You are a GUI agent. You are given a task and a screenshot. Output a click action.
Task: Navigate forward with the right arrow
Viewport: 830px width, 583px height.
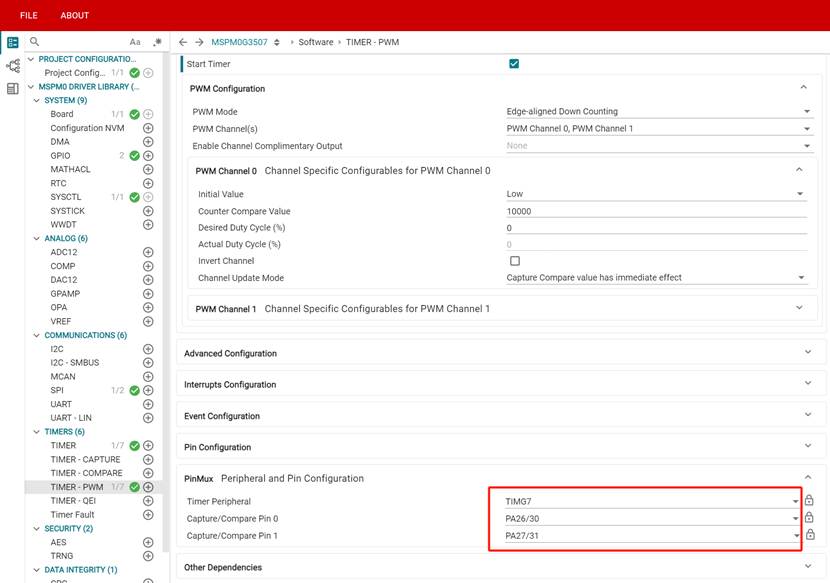tap(198, 42)
